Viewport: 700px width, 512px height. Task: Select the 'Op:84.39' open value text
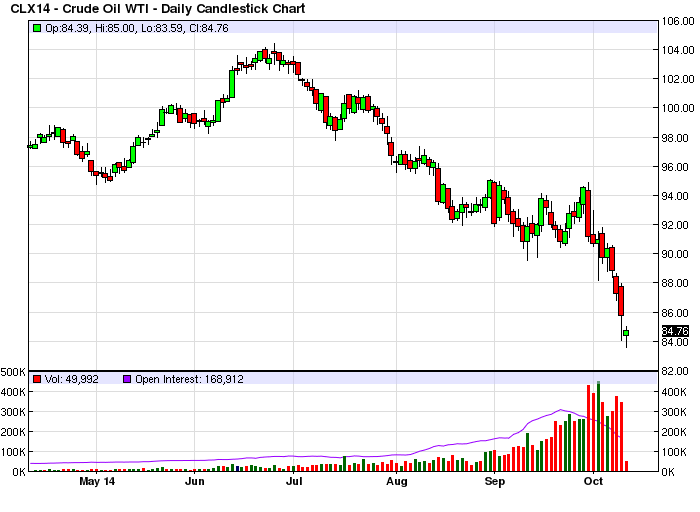(68, 28)
